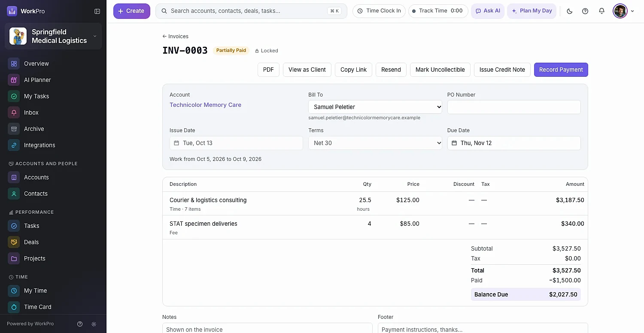
Task: Open the Time Card stopwatch icon
Action: pos(14,307)
